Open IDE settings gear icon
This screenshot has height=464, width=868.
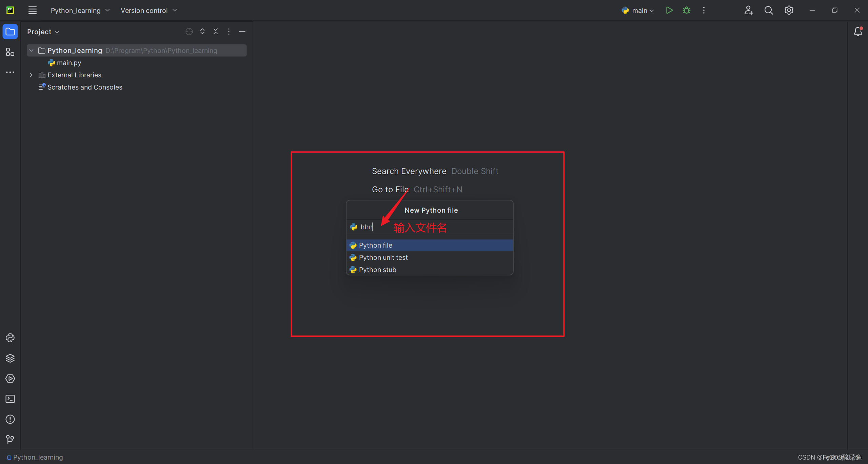(x=789, y=10)
